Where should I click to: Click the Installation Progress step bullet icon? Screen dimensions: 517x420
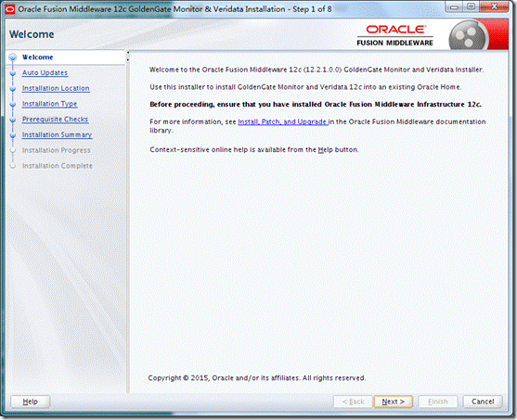(x=13, y=150)
